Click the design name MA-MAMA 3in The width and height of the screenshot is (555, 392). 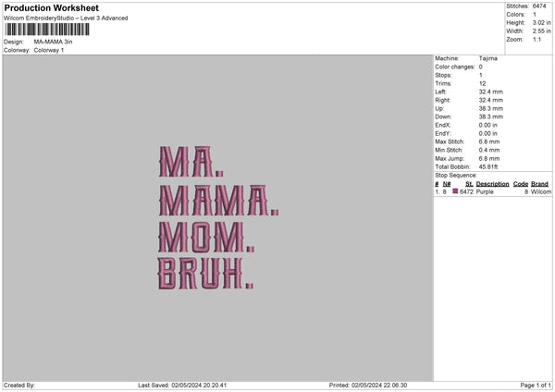(53, 42)
